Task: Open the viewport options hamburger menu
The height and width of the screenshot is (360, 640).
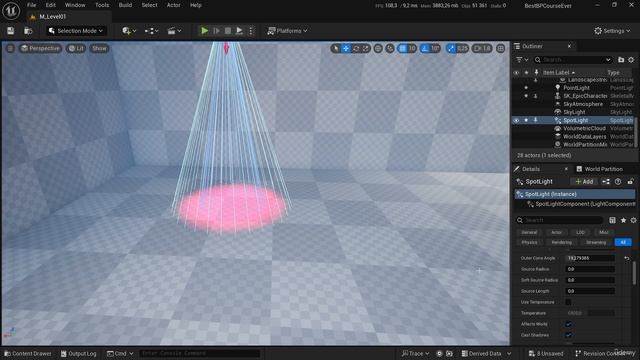Action: (10, 48)
